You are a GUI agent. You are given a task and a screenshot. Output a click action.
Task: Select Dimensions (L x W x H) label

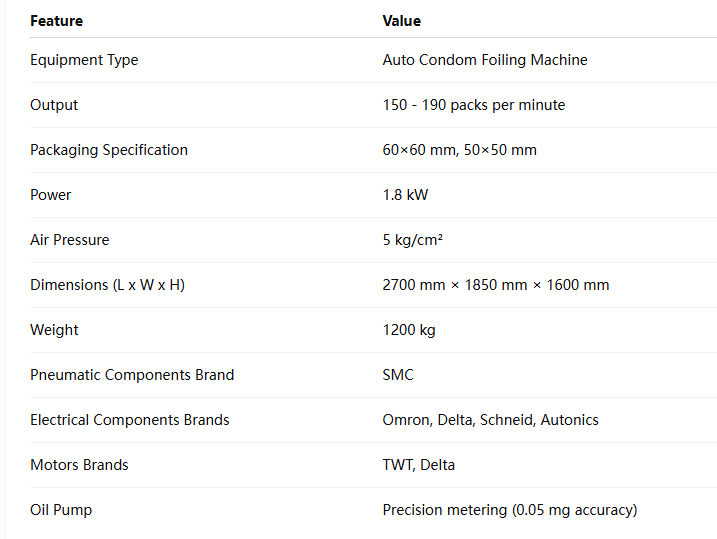(107, 285)
